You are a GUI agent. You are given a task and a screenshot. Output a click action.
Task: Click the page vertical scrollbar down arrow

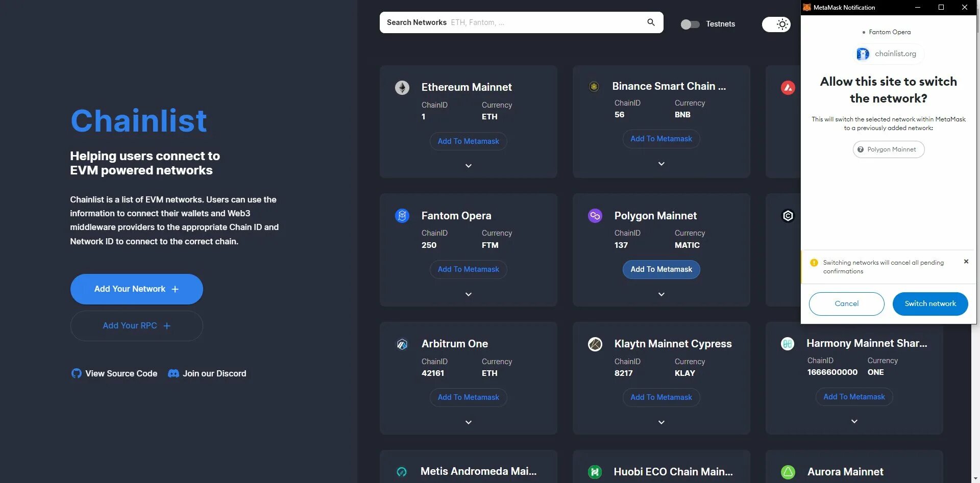(x=975, y=478)
